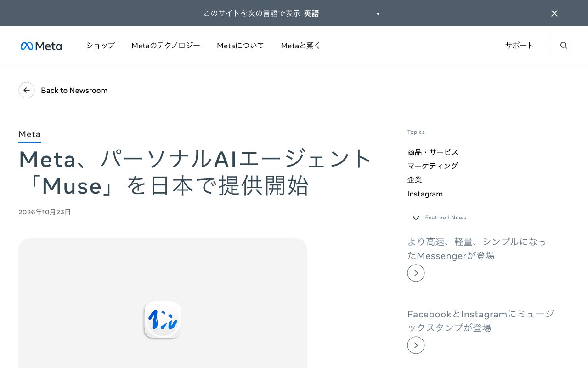Click the Meta category label above headline

[29, 134]
